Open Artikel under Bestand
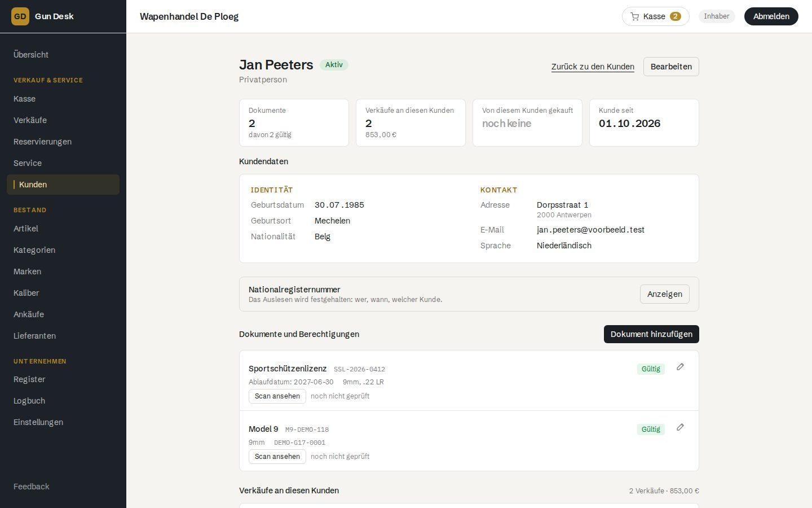The height and width of the screenshot is (508, 812). tap(26, 229)
